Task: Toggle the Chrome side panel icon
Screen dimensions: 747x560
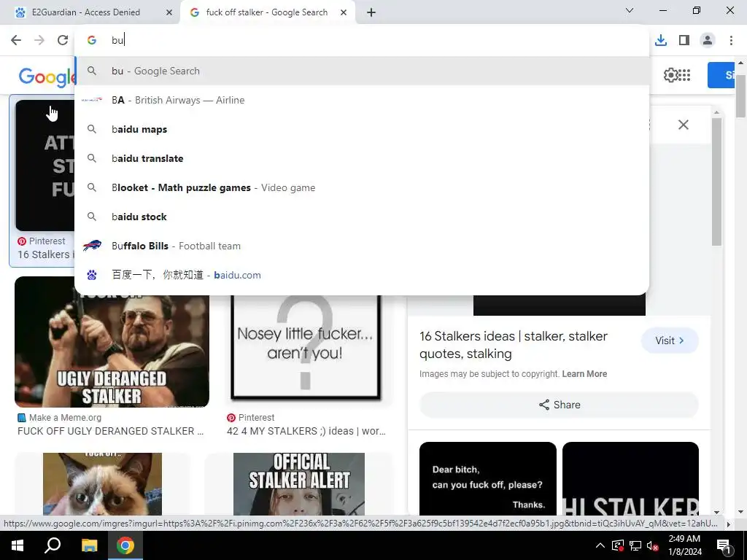Action: [684, 40]
